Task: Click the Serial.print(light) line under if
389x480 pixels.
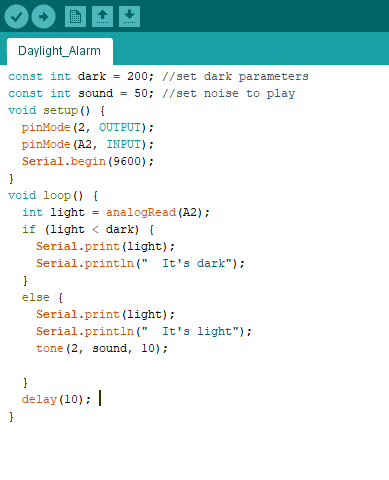Action: (x=105, y=246)
